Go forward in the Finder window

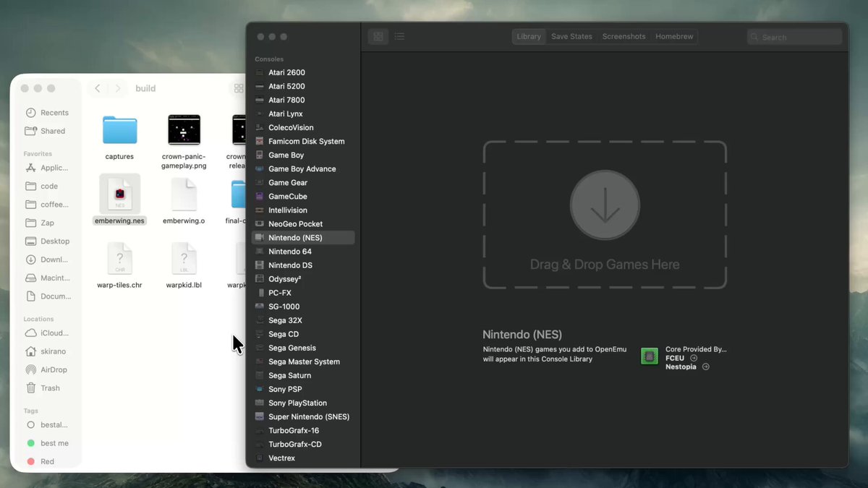point(118,88)
